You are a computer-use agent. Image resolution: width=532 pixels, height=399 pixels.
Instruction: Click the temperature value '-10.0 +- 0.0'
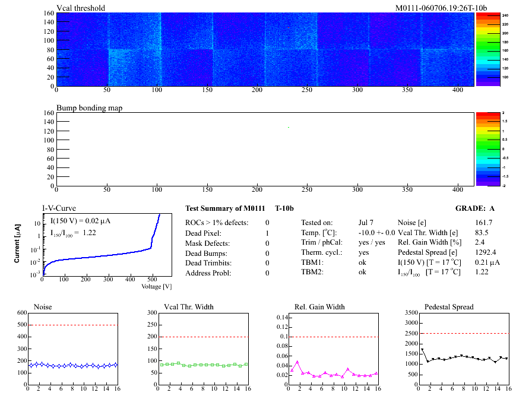[376, 233]
